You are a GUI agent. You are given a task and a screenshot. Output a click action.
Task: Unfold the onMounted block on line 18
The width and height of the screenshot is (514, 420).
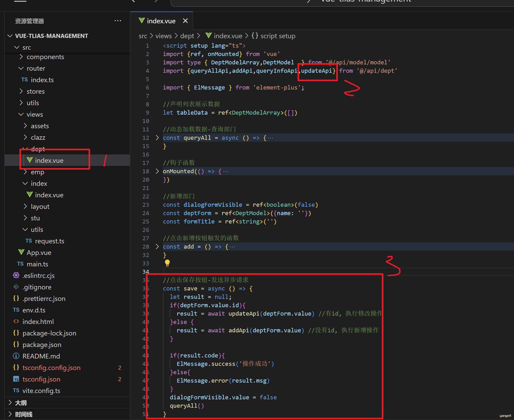click(x=157, y=171)
